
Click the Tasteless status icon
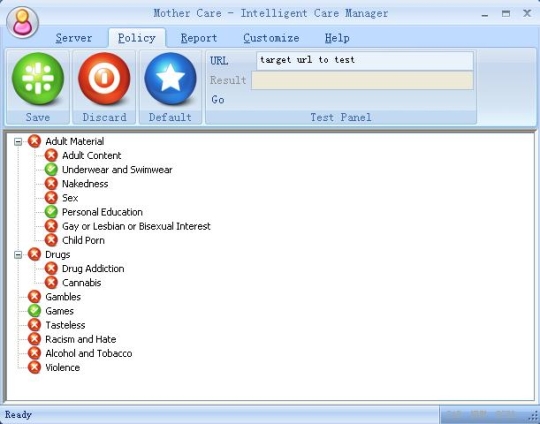pyautogui.click(x=34, y=325)
